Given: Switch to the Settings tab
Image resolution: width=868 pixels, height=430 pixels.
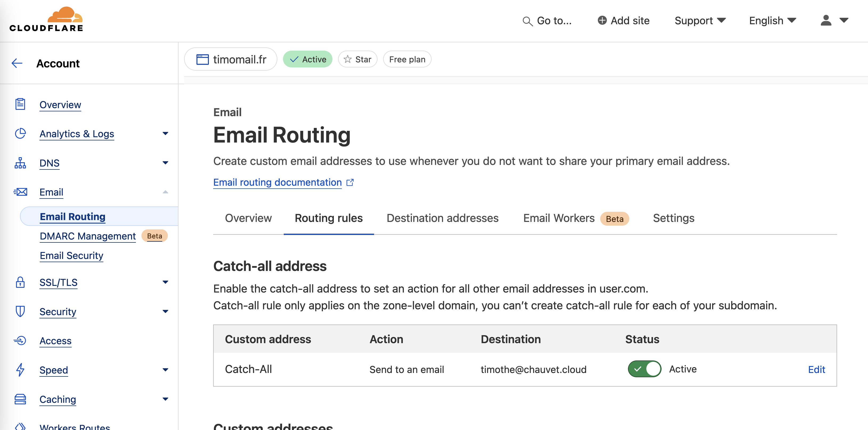Looking at the screenshot, I should (674, 218).
